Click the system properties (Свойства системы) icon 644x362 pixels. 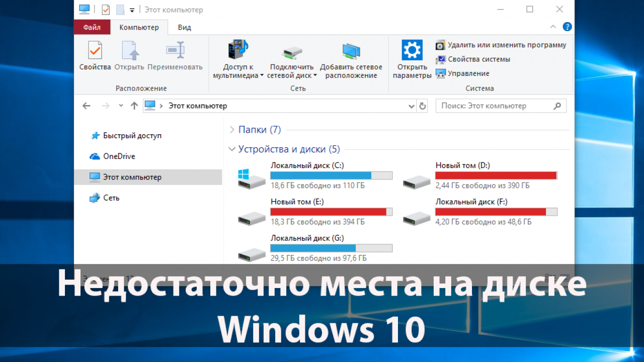440,59
